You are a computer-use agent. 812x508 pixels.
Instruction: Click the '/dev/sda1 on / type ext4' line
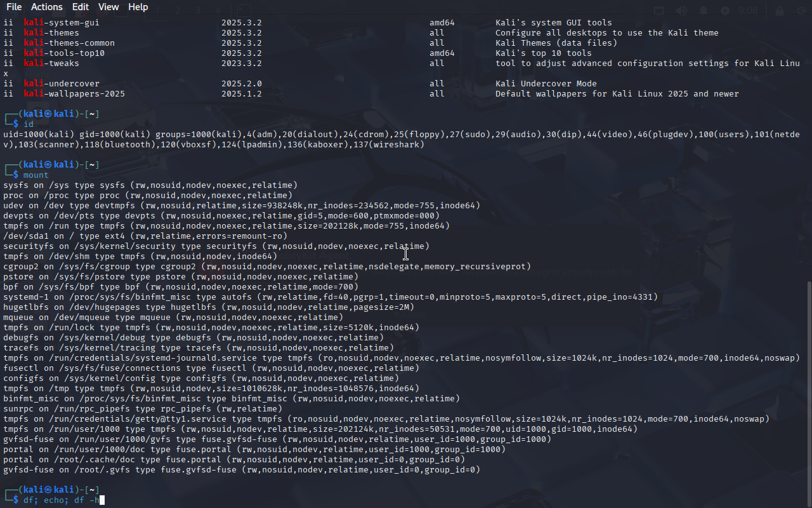point(145,236)
